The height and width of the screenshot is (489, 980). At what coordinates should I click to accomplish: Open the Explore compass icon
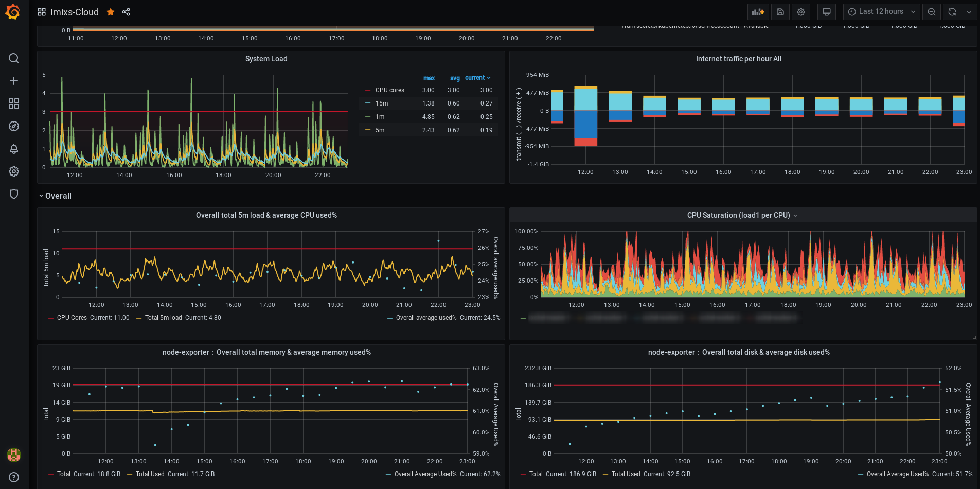tap(14, 126)
